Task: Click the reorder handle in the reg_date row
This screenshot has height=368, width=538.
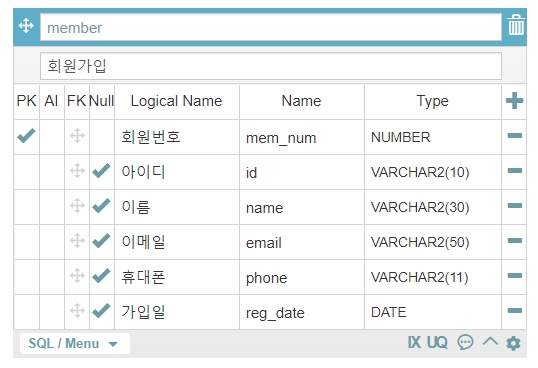Action: (77, 310)
